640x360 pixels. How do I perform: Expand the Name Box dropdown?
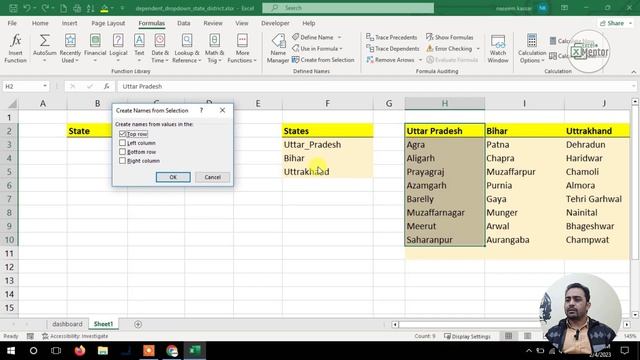coord(44,86)
